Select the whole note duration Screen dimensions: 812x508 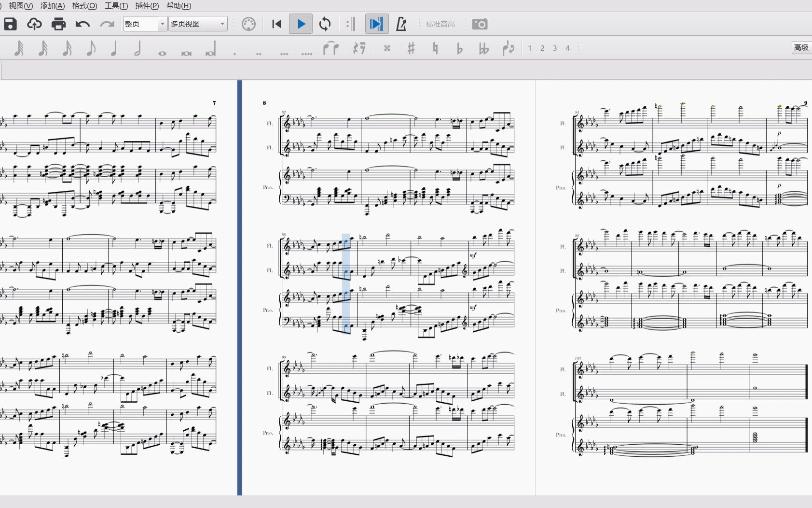[x=162, y=53]
